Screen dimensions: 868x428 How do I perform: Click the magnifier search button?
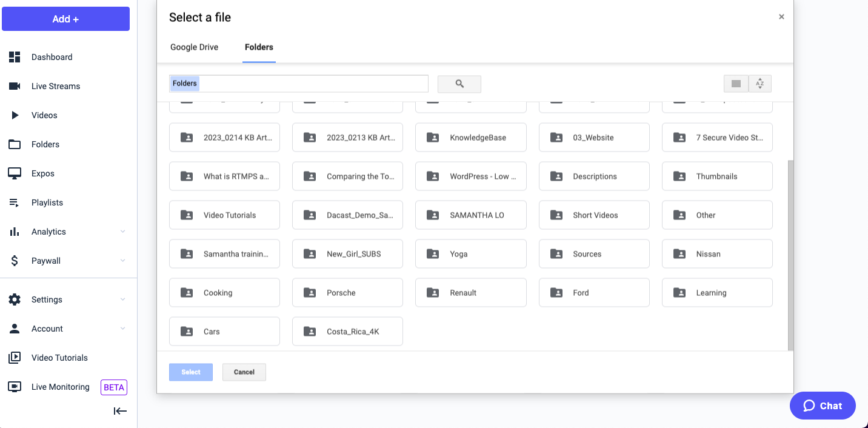pos(459,84)
